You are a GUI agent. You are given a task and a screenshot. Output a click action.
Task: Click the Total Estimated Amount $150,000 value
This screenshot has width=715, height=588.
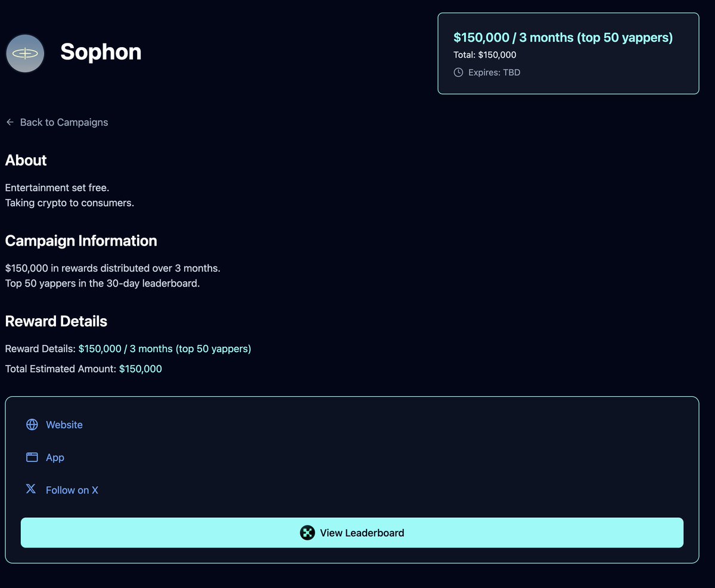pos(141,369)
